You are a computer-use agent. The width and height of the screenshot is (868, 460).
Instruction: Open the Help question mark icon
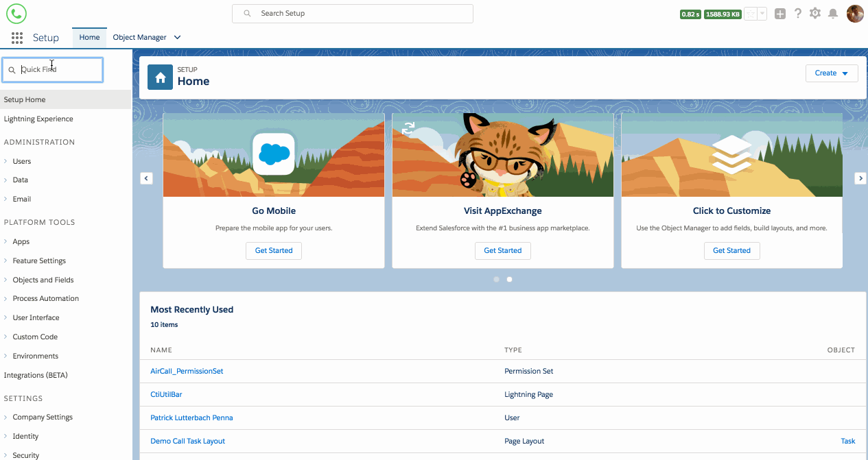797,14
